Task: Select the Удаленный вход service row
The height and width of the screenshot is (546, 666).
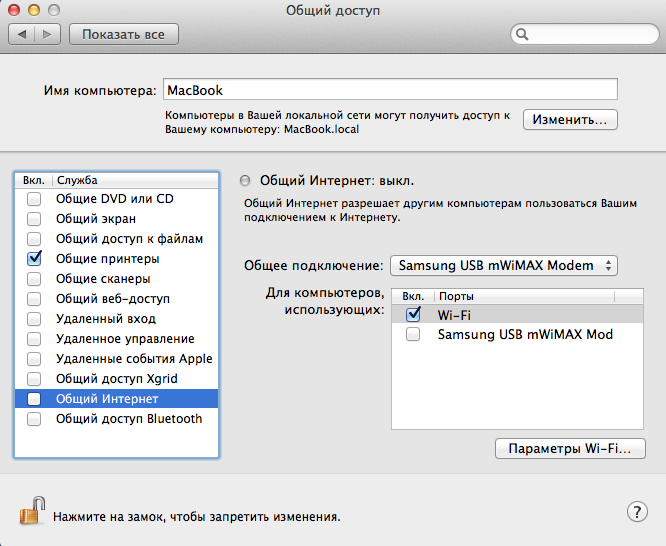Action: (x=106, y=319)
